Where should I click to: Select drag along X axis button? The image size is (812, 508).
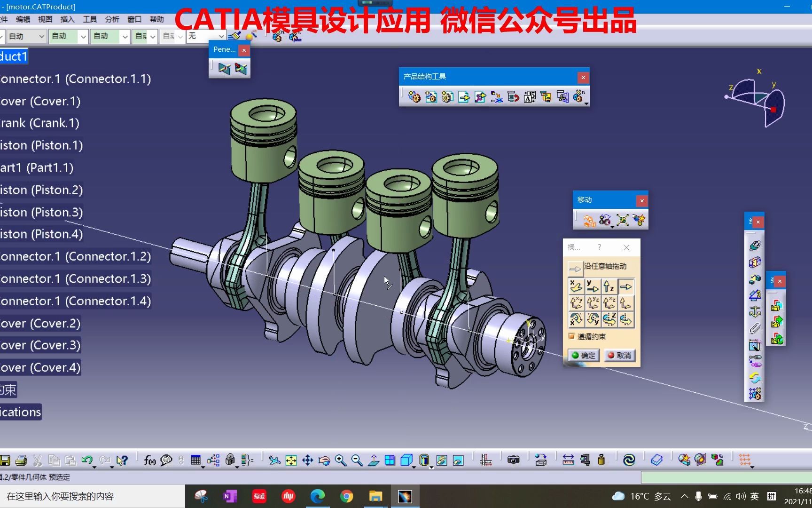(x=576, y=286)
